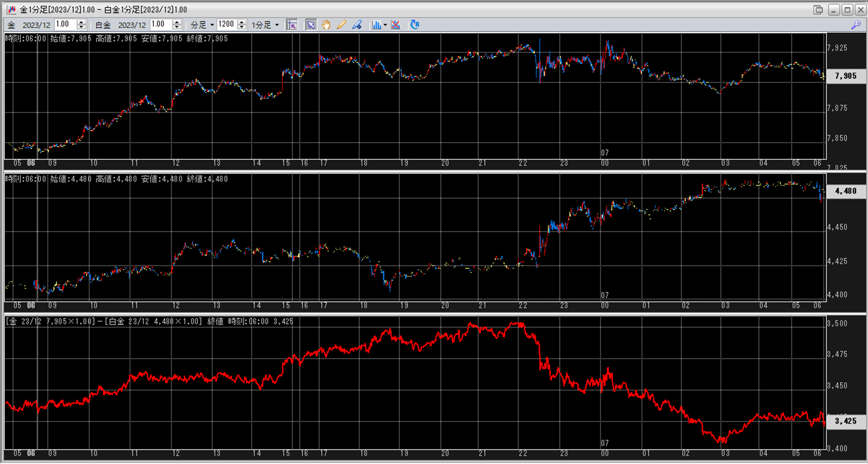The height and width of the screenshot is (464, 868).
Task: Click the blue refresh chart icon
Action: coord(415,25)
